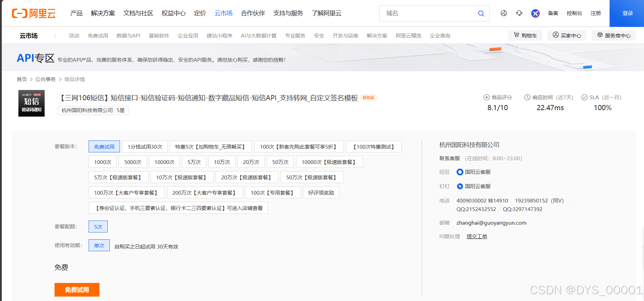Viewport: 644px width, 301px height.
Task: Select 特惠5次【加购物车_无限畅买】 package
Action: pos(211,147)
